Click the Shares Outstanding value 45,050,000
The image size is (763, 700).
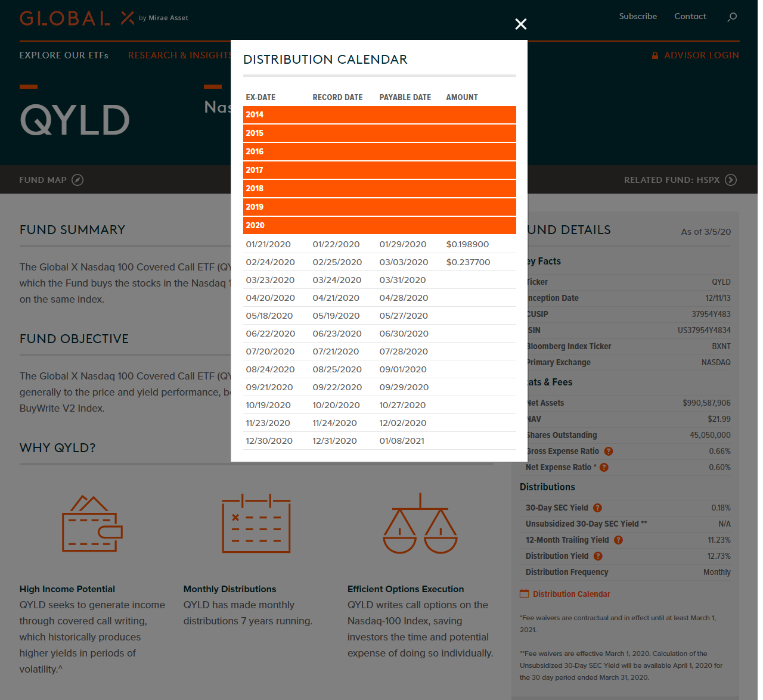tap(711, 435)
